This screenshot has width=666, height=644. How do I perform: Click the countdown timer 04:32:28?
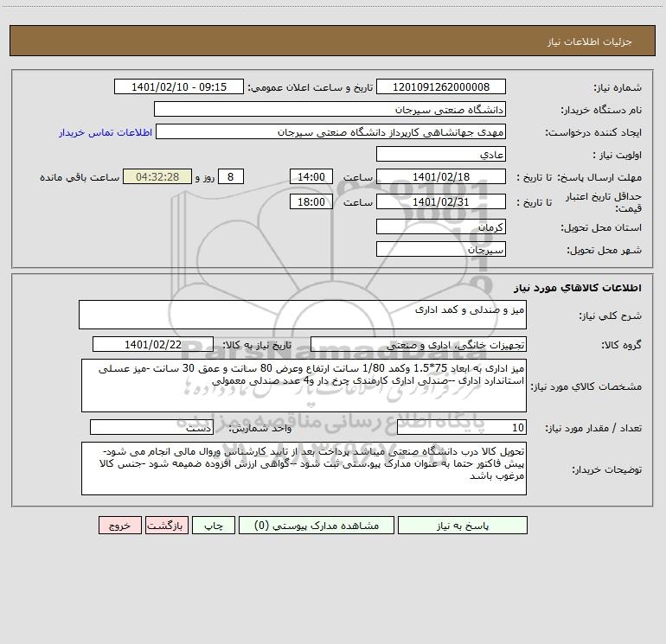click(x=157, y=176)
